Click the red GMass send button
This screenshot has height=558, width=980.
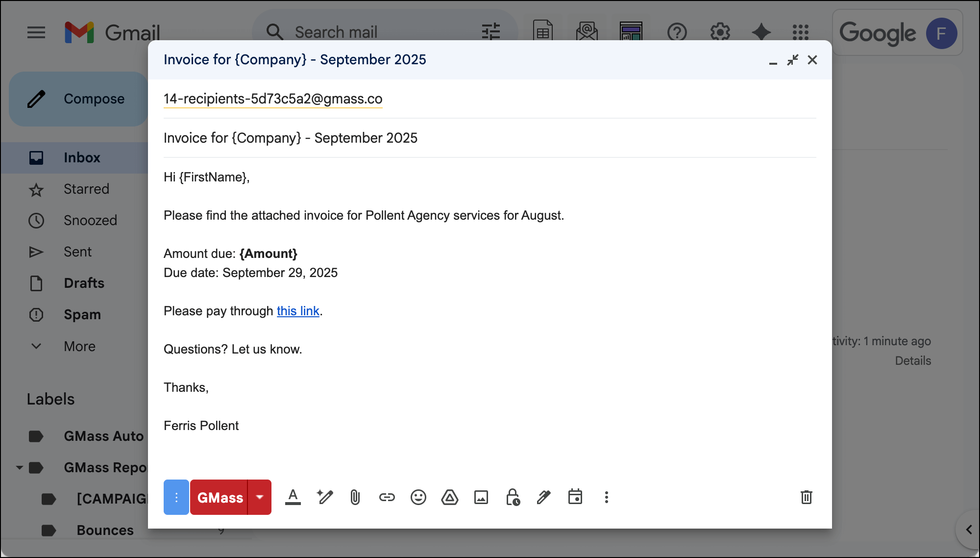pos(220,497)
